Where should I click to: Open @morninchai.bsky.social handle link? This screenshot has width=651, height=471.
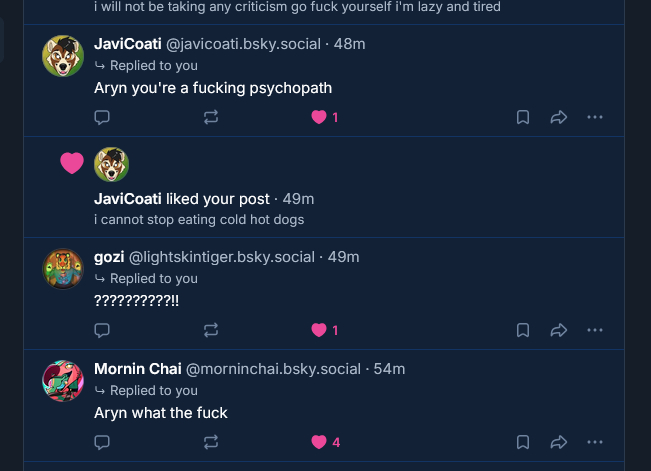(273, 369)
